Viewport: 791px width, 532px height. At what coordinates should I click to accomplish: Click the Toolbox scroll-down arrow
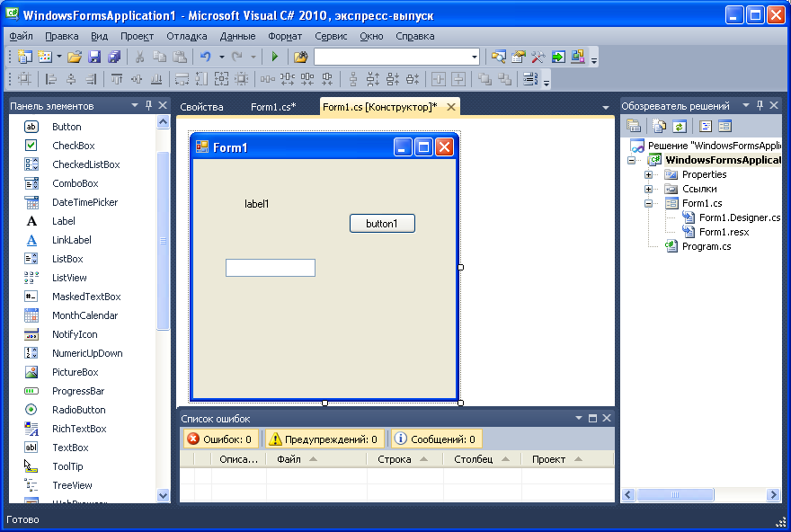[x=163, y=495]
